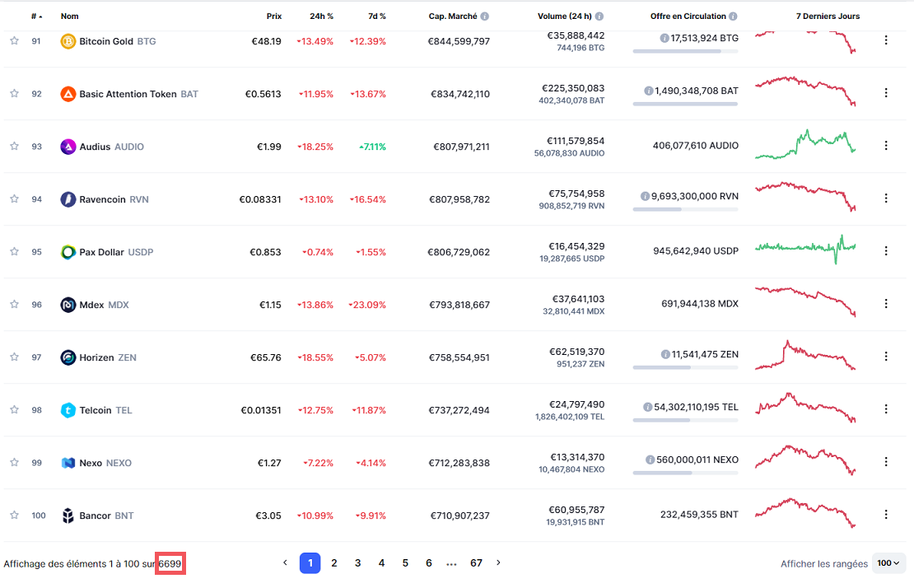
Task: Jump to page 67
Action: point(476,562)
